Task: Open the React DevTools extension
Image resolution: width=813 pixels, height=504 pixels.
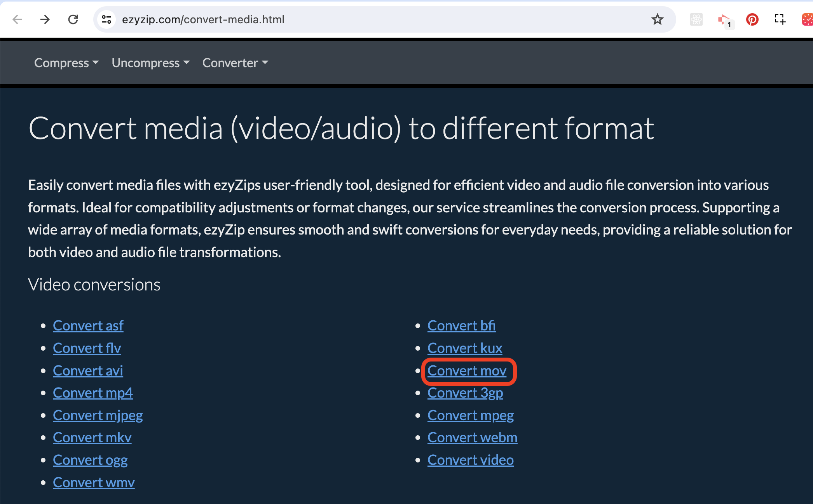Action: click(696, 19)
